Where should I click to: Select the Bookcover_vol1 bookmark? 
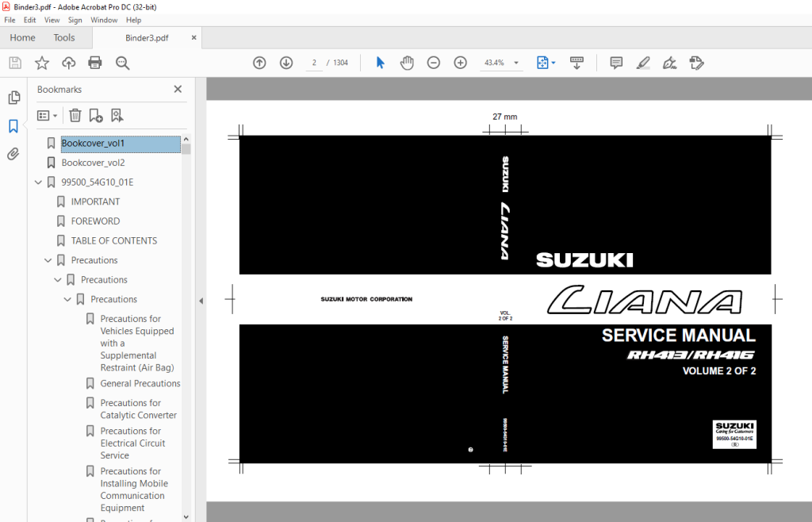coord(121,144)
